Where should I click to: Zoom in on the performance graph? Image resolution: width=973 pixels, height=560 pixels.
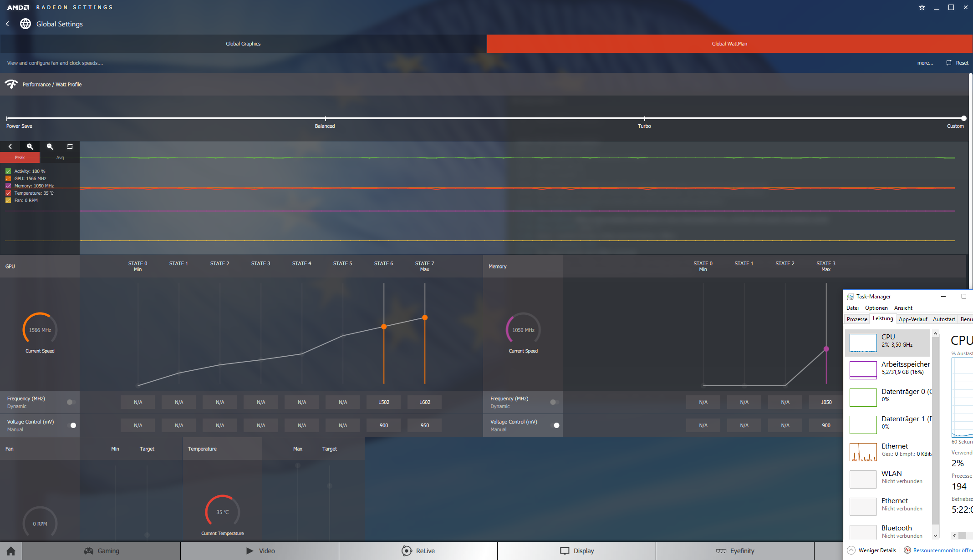click(30, 146)
